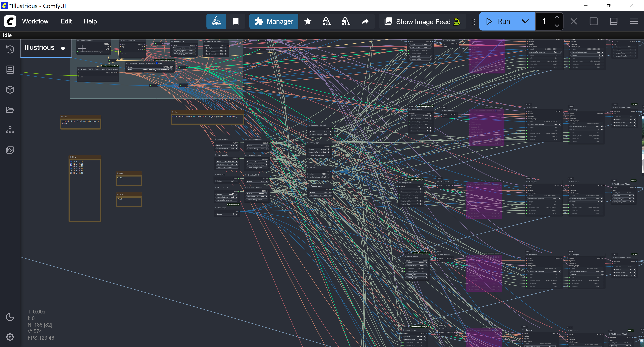
Task: Open Cleaning sampler euler_ancestral combo
Action: (257, 162)
